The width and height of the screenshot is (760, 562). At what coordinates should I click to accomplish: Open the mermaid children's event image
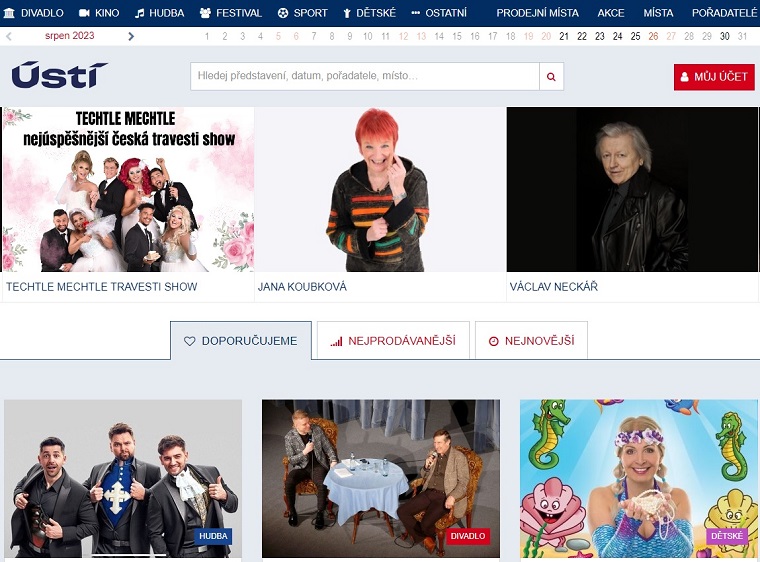tap(639, 479)
